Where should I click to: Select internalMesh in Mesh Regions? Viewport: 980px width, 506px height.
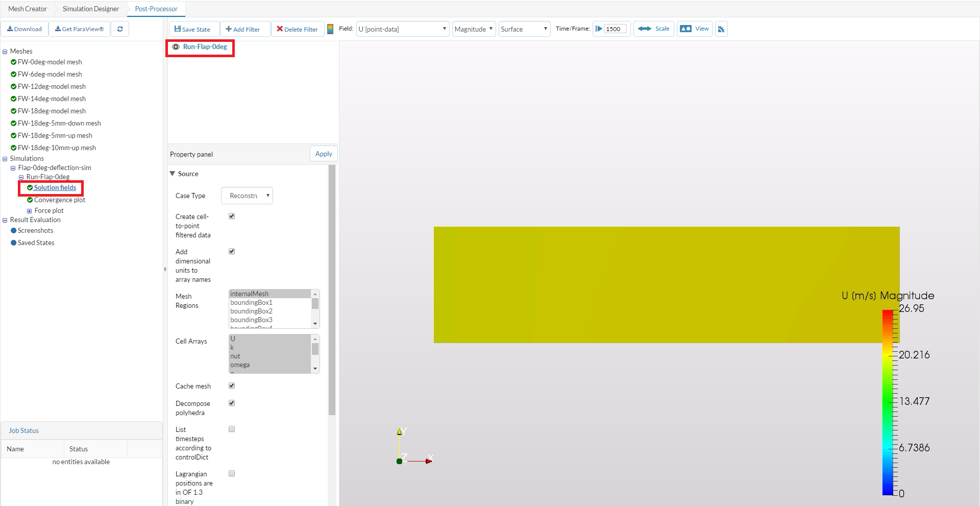point(270,294)
